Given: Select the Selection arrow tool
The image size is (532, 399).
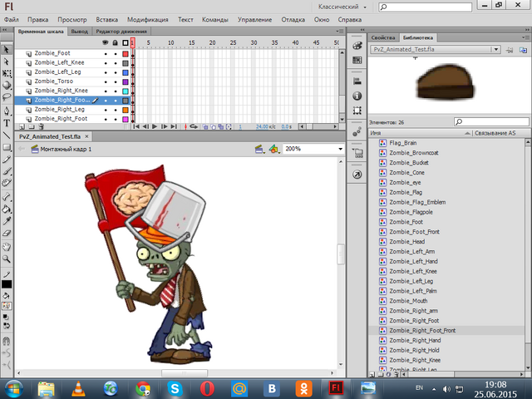Looking at the screenshot, I should (7, 50).
